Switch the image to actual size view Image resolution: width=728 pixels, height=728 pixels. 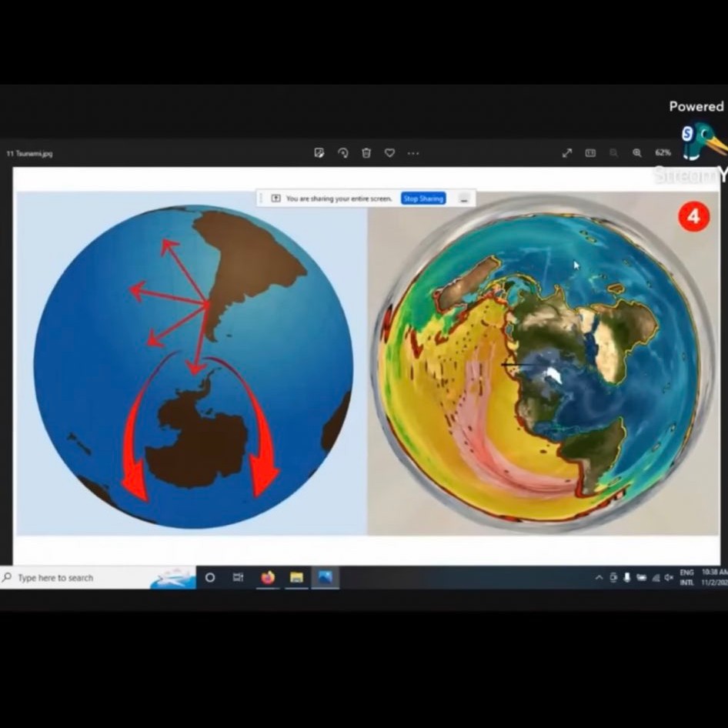590,152
